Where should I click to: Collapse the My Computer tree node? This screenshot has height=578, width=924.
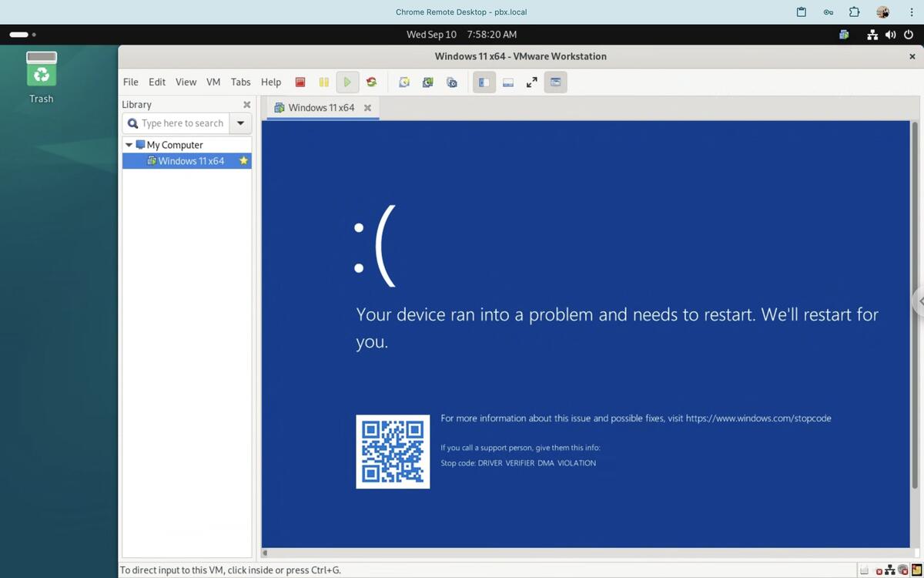click(129, 145)
